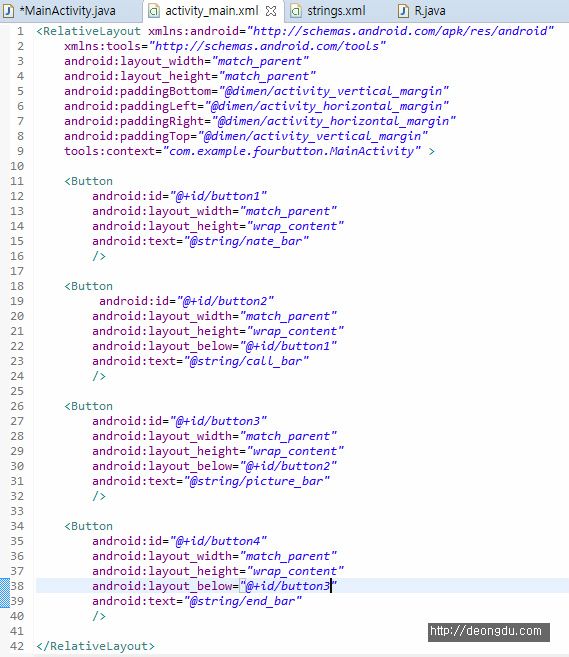Click the opening RelativeLayout tag on line 1
The image size is (569, 657).
pos(88,31)
